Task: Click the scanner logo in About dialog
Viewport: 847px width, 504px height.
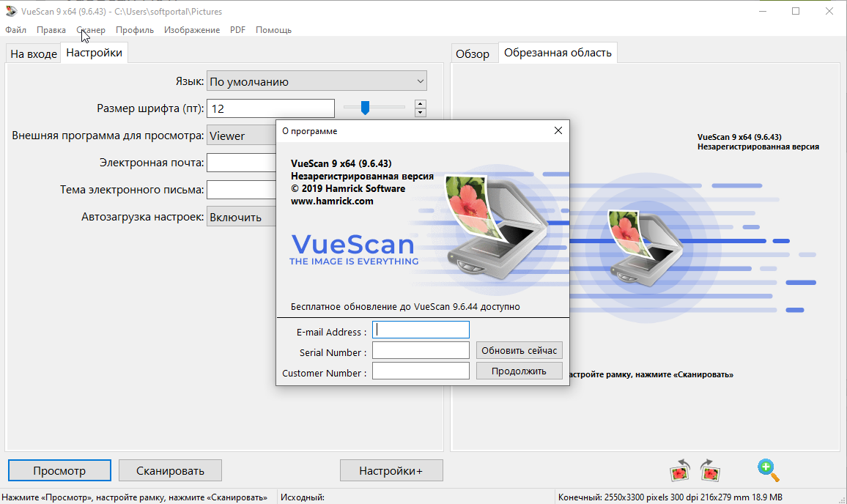Action: coord(496,227)
